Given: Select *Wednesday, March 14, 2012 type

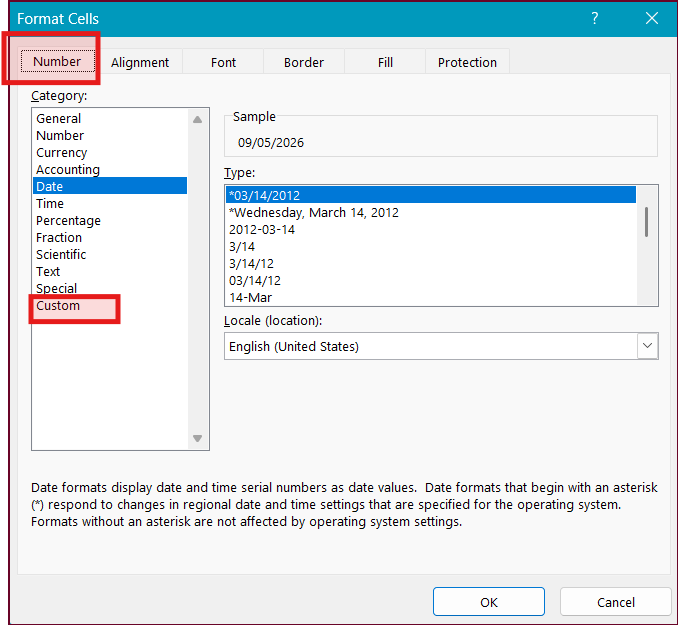Looking at the screenshot, I should [431, 212].
